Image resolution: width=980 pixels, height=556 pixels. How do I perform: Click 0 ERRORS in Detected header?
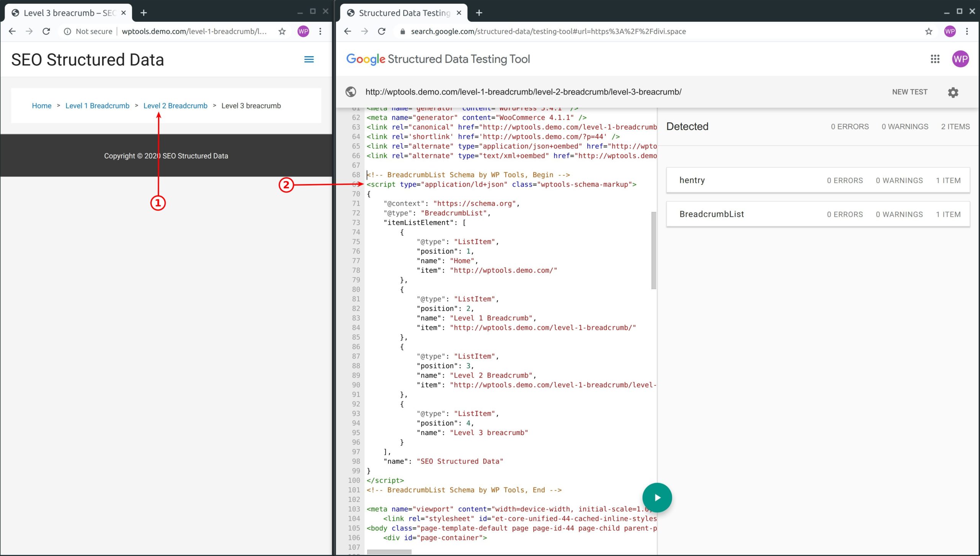[x=850, y=127]
